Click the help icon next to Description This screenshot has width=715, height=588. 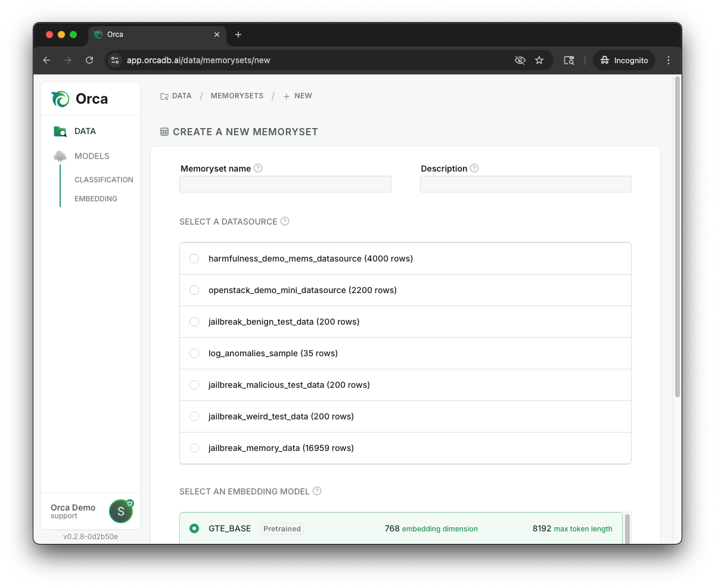coord(474,168)
